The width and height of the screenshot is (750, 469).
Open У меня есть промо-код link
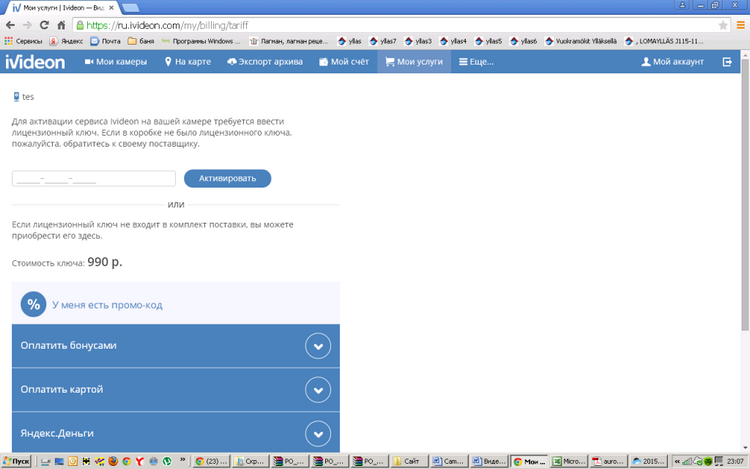107,305
